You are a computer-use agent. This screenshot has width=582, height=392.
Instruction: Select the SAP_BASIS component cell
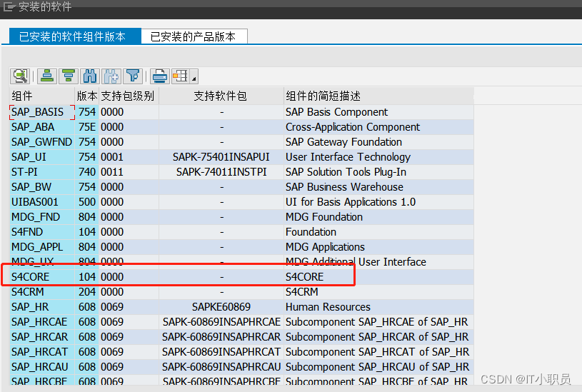42,112
